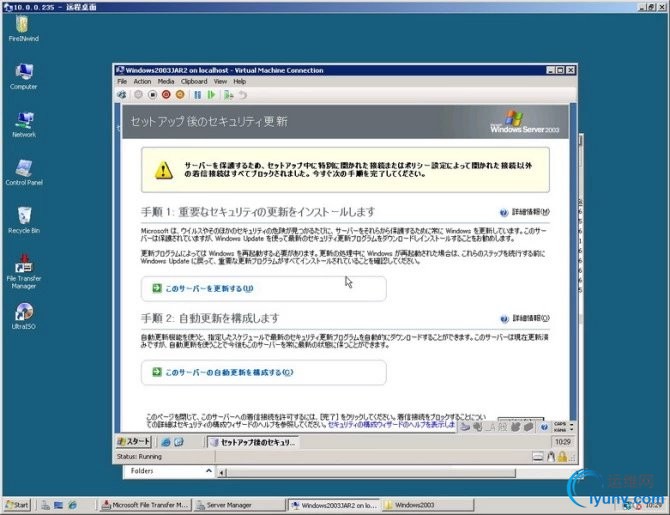Click the warning triangle icon in notice
Screen dimensions: 670x515
point(164,170)
